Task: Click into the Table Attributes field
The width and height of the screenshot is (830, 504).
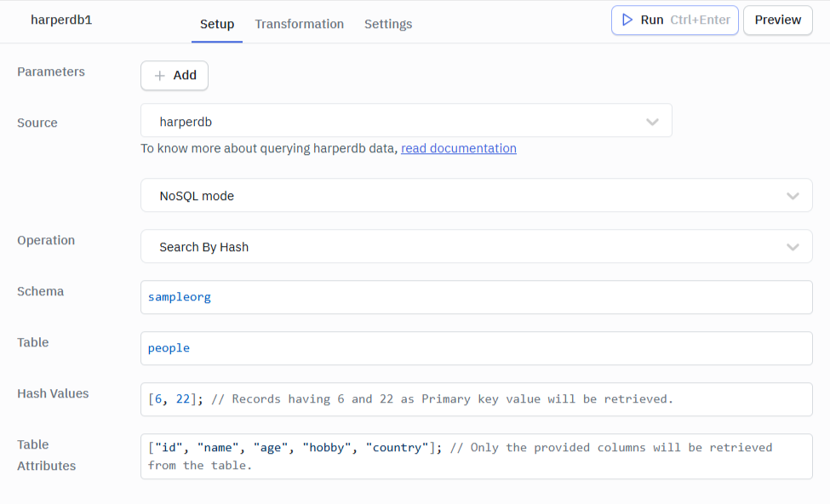Action: tap(476, 456)
